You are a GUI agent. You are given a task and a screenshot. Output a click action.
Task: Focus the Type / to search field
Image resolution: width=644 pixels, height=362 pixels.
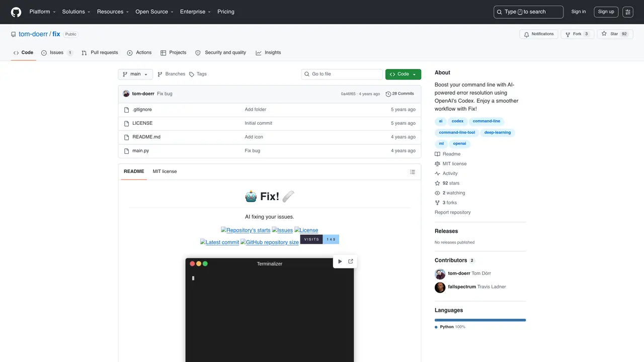(528, 12)
